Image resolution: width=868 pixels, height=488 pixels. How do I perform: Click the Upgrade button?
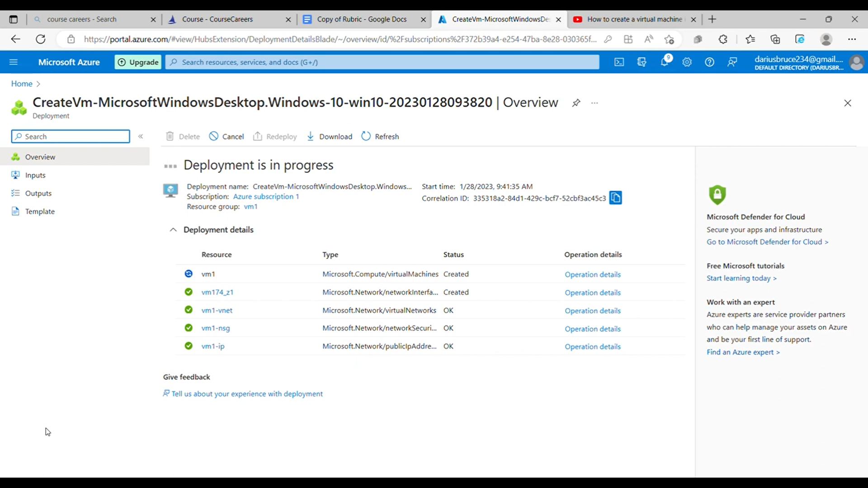click(138, 62)
